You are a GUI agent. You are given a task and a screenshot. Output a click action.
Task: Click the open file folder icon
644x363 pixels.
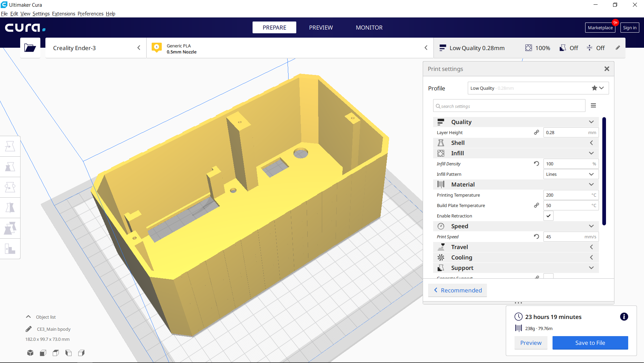30,48
